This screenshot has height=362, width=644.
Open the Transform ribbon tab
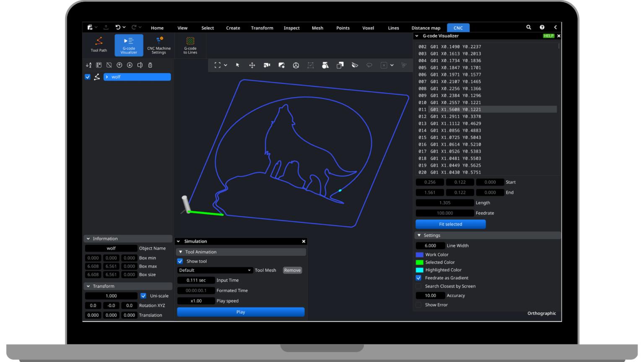coord(262,28)
